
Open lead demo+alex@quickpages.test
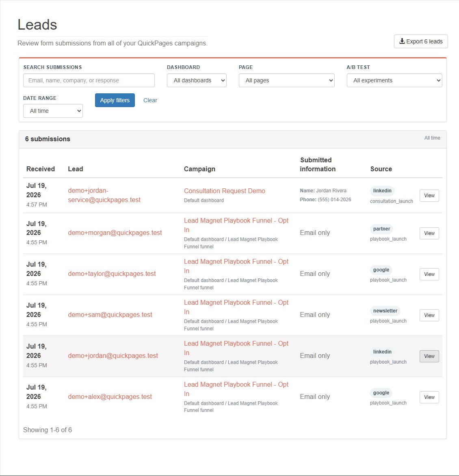click(x=110, y=397)
